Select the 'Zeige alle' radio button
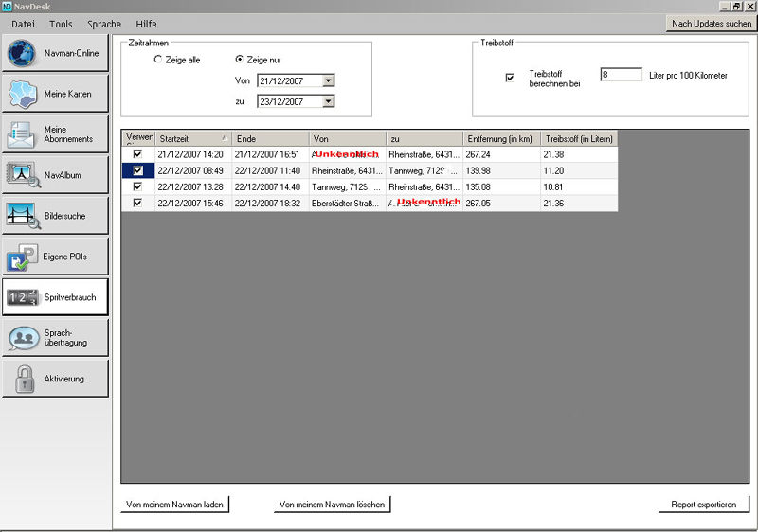Screen dimensions: 758x532 [158, 60]
